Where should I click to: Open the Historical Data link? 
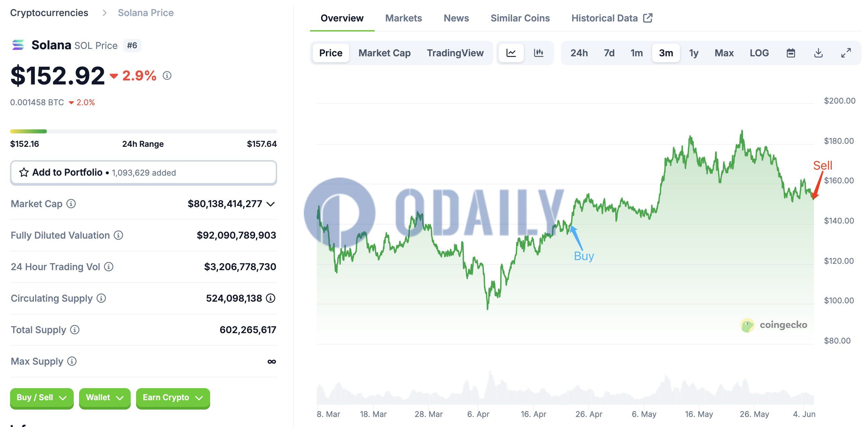click(x=612, y=18)
